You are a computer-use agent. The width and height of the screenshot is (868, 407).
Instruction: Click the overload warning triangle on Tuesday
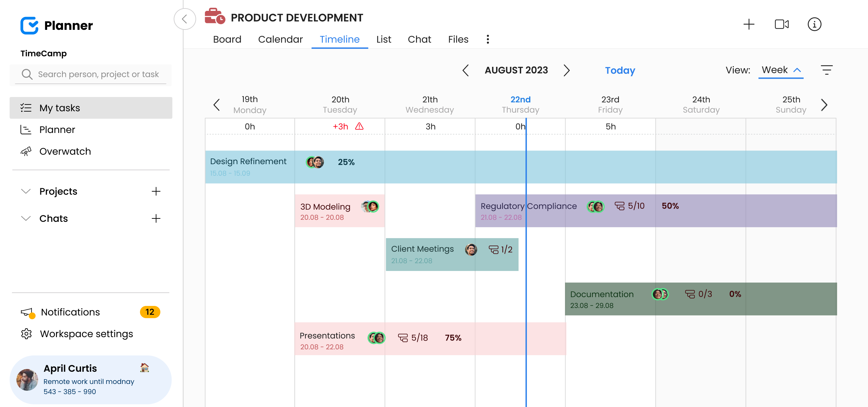pyautogui.click(x=359, y=127)
